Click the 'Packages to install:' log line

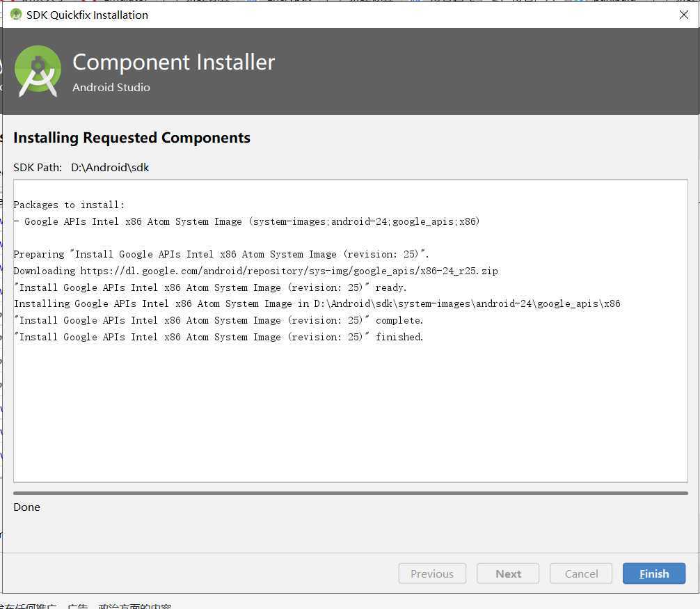(x=69, y=205)
